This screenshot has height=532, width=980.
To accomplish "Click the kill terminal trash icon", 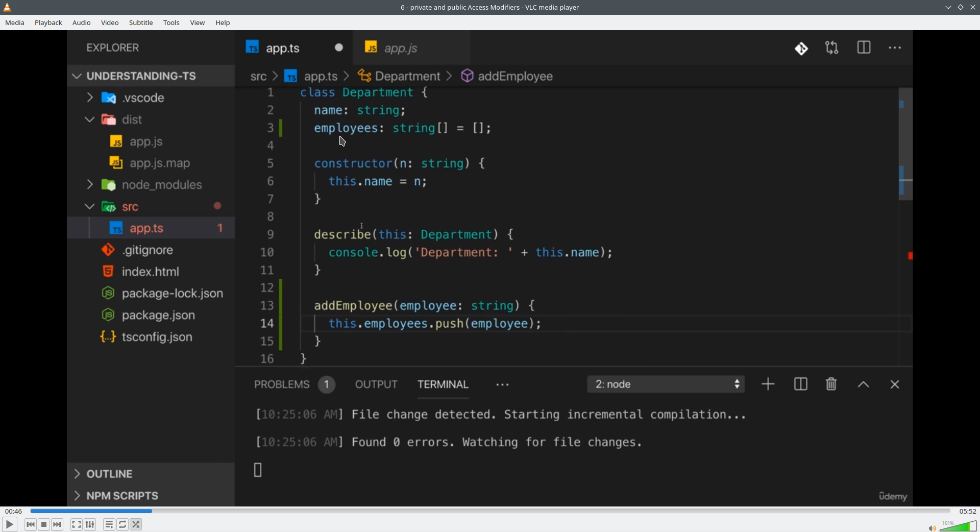I will [x=831, y=384].
